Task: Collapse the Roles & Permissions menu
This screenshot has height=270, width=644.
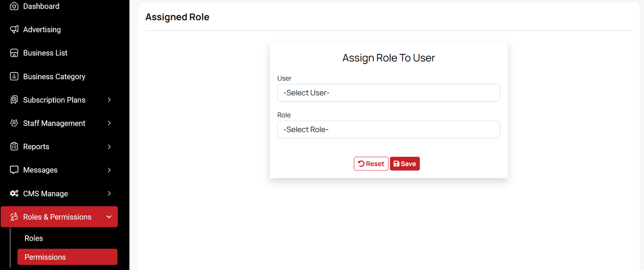Action: pyautogui.click(x=109, y=217)
